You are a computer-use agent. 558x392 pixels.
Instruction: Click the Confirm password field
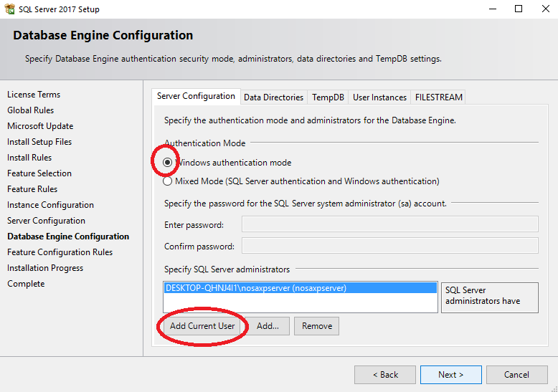390,246
